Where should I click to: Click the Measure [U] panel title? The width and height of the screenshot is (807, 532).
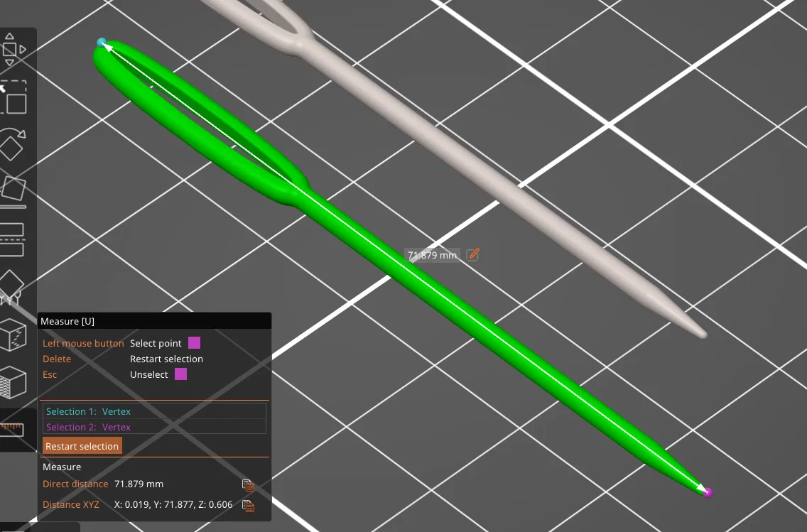[x=67, y=321]
